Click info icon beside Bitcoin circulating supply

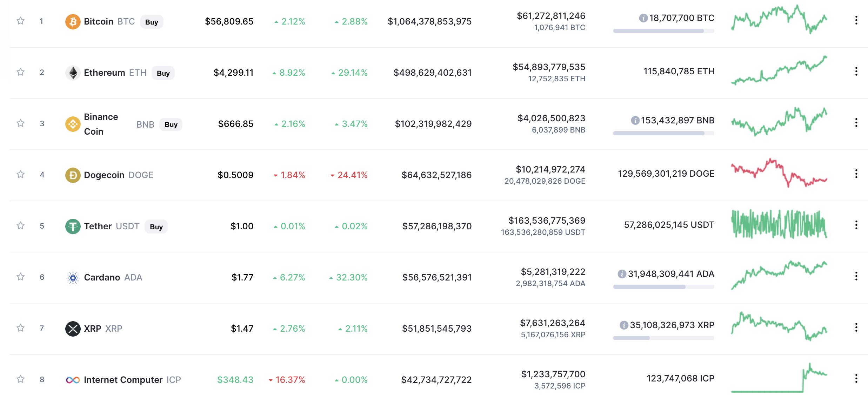click(643, 18)
